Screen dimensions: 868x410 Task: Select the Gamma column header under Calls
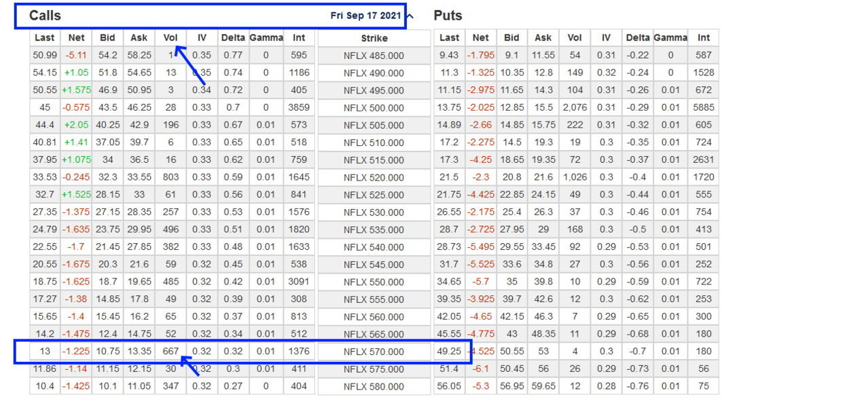(x=266, y=38)
